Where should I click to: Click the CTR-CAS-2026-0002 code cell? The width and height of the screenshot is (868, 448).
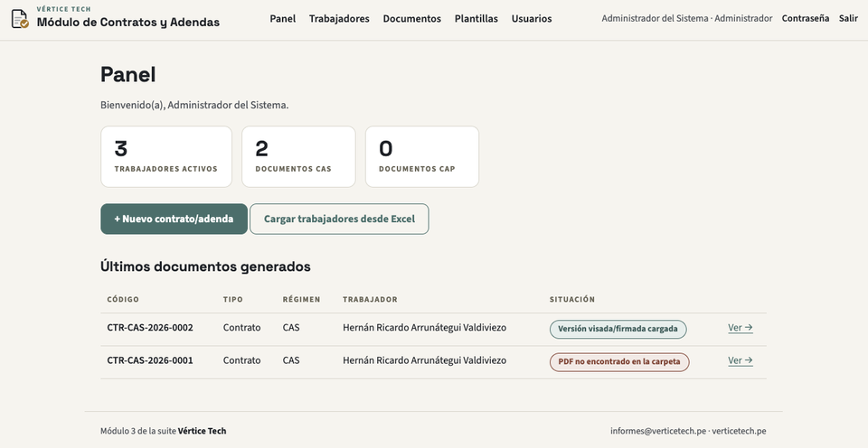point(150,328)
